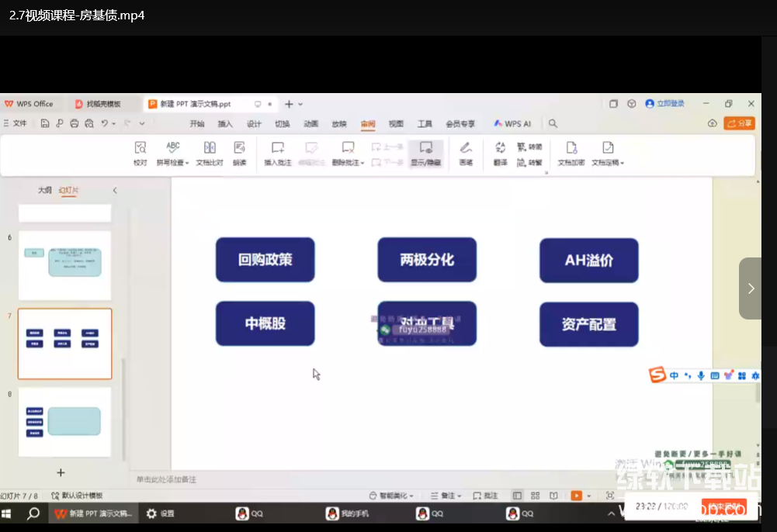Click 立即登录 login link
This screenshot has height=532, width=777.
tap(665, 104)
